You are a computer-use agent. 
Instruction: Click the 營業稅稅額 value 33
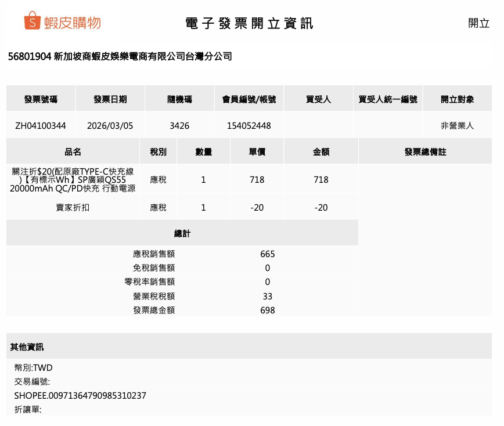267,297
